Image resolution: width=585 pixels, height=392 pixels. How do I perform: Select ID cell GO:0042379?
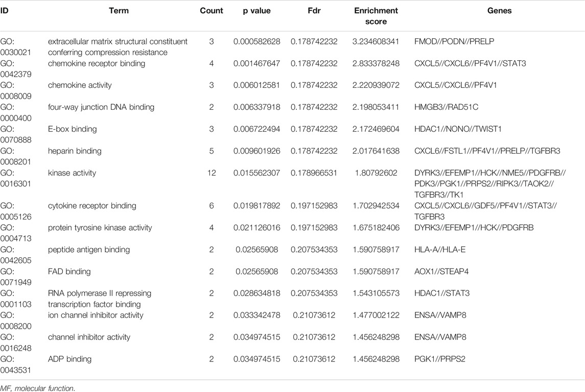[x=16, y=69]
